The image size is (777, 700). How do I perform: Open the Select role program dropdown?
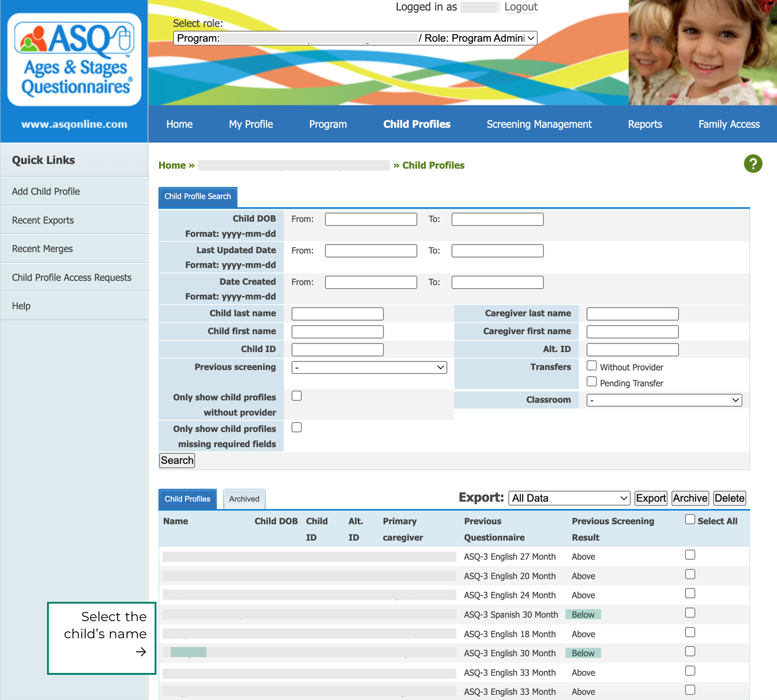[355, 38]
